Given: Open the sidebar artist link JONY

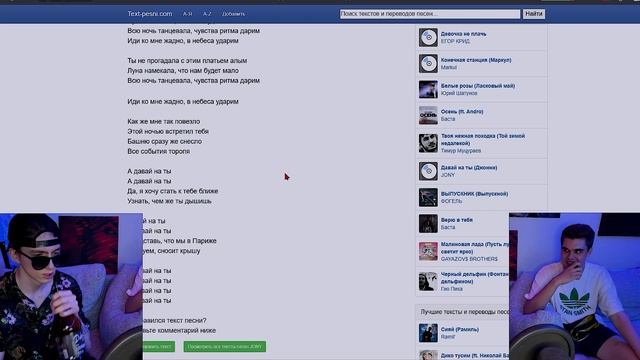Looking at the screenshot, I should [448, 175].
